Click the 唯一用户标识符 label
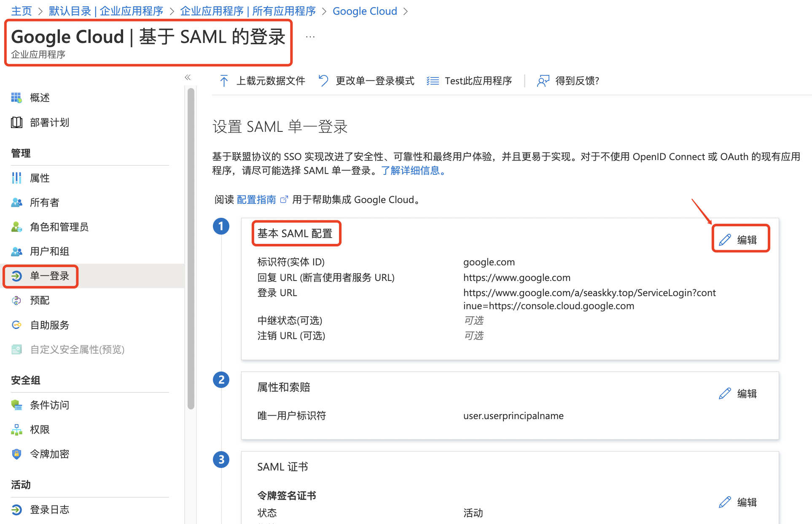Screen dimensions: 812x524 (292, 416)
